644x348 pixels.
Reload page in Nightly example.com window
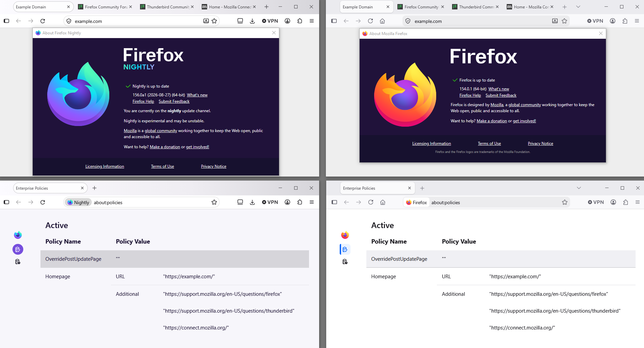(x=43, y=21)
